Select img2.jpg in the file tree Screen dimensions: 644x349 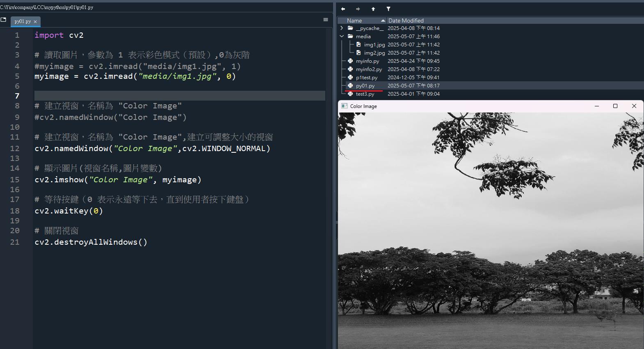374,53
